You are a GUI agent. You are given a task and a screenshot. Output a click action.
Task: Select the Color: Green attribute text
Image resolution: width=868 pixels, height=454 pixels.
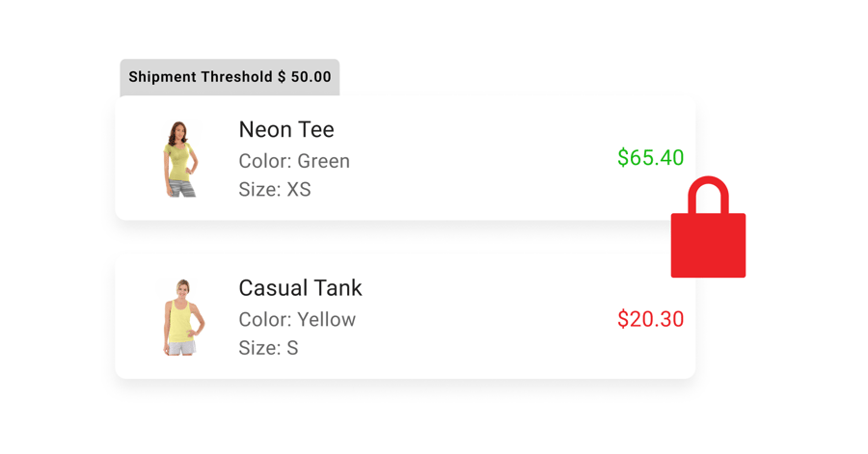tap(294, 161)
